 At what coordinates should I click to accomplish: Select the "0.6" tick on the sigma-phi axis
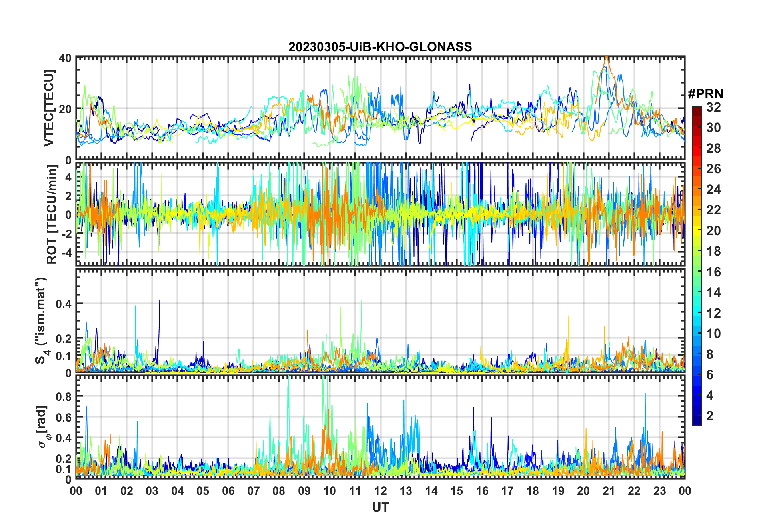tap(64, 417)
